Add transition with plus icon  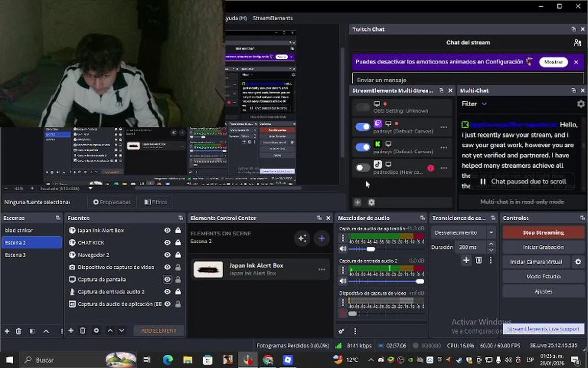tap(466, 260)
